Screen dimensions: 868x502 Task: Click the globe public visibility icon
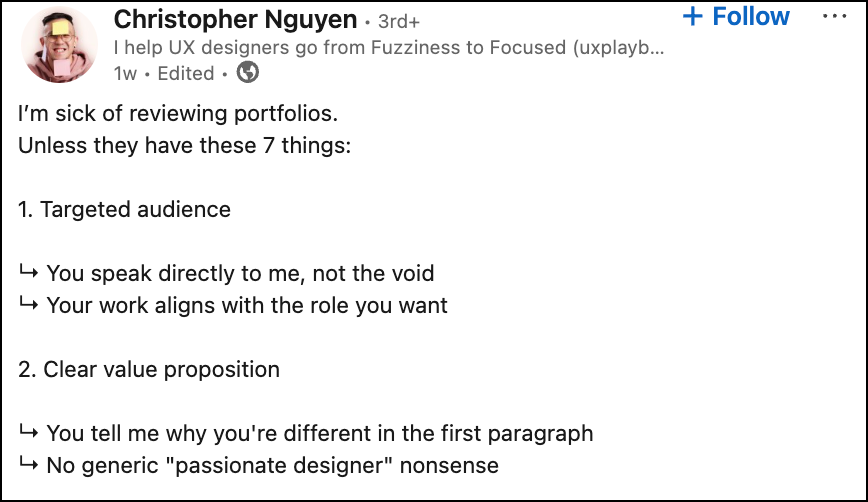click(x=247, y=73)
